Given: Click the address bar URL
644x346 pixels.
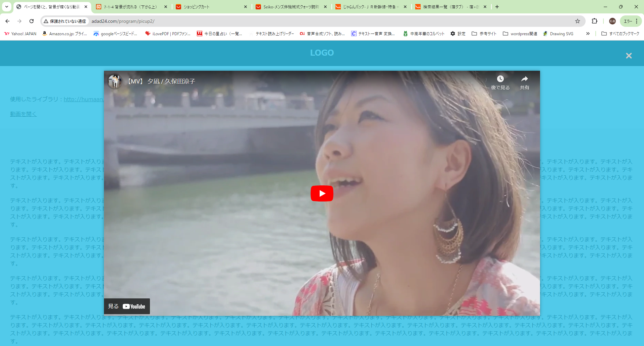Looking at the screenshot, I should pyautogui.click(x=123, y=21).
